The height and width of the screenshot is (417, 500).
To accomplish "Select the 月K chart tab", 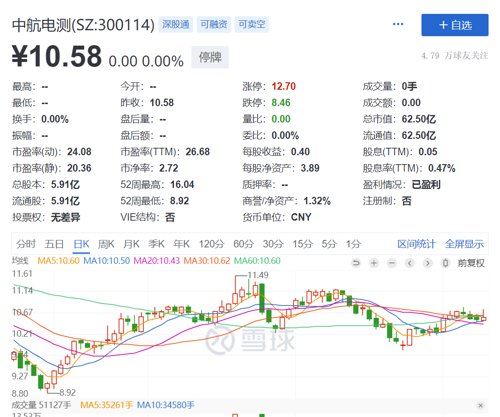I will 131,244.
